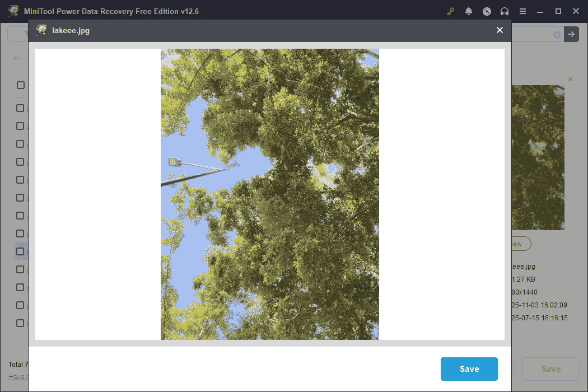Viewport: 588px width, 392px height.
Task: Check the highlighted lakeee.jpg checkbox
Action: (x=21, y=251)
